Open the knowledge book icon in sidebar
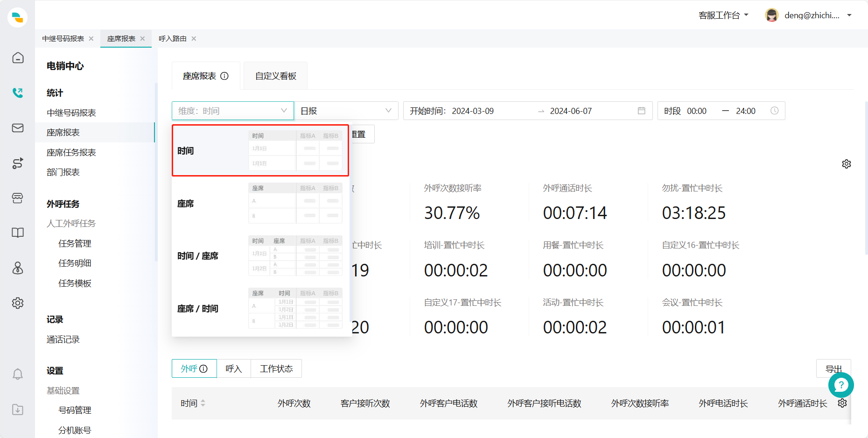868x438 pixels. pos(18,233)
